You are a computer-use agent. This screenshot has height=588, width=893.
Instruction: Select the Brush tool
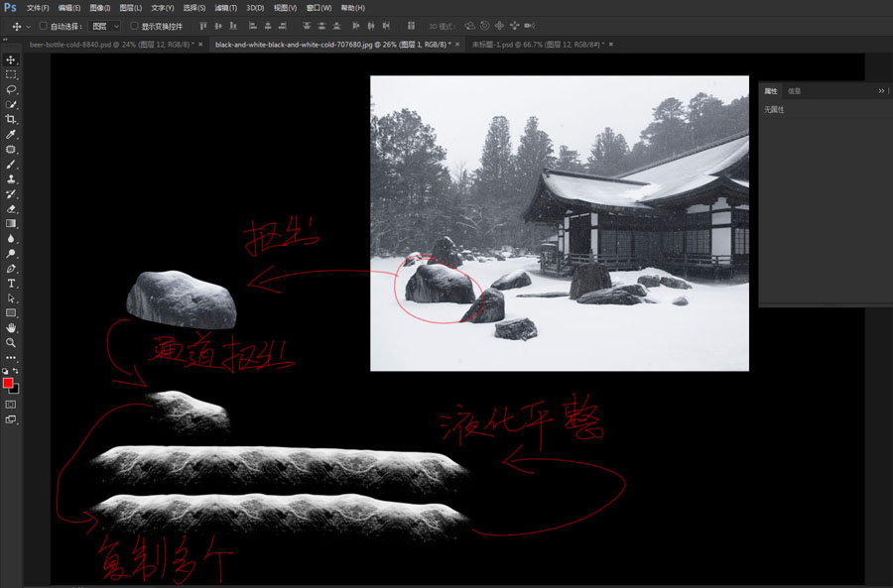pyautogui.click(x=12, y=164)
